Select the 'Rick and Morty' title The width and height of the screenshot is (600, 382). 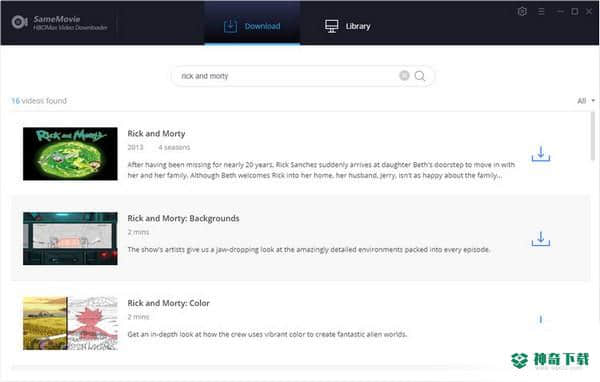156,134
